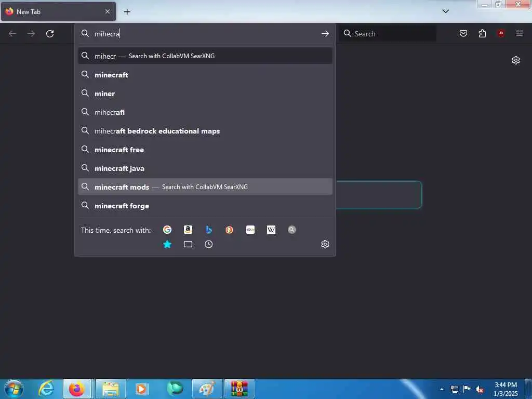The height and width of the screenshot is (399, 532).
Task: Open uBlock Origin extension icon
Action: click(501, 33)
